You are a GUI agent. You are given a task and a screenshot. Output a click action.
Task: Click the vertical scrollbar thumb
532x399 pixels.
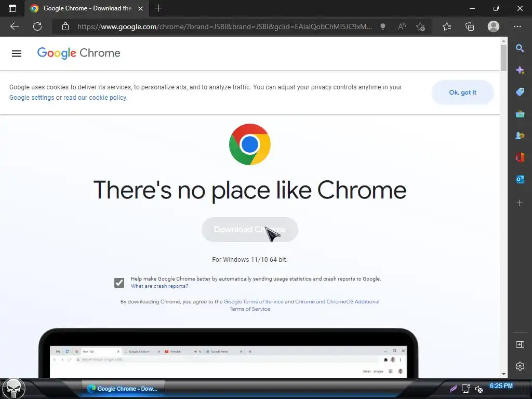point(503,58)
